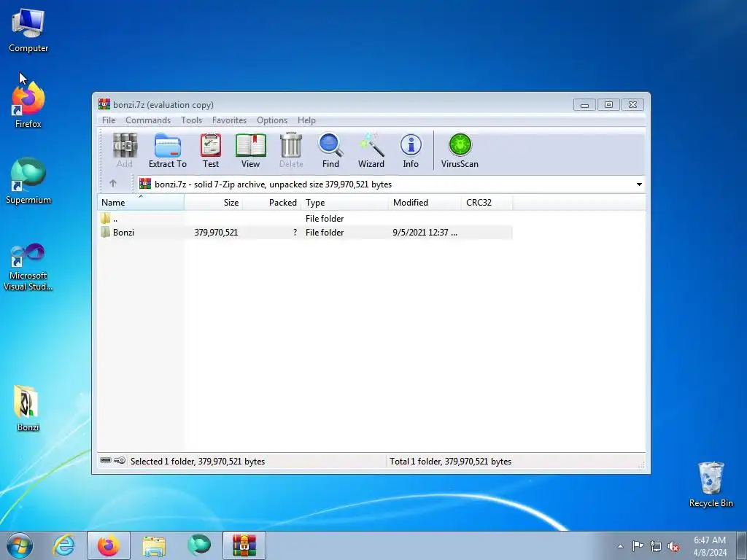Image resolution: width=747 pixels, height=560 pixels.
Task: Open Action Center flag icon
Action: point(638,546)
